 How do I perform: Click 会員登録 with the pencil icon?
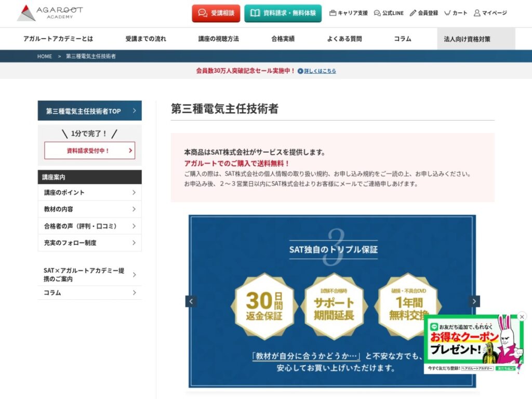coord(424,13)
